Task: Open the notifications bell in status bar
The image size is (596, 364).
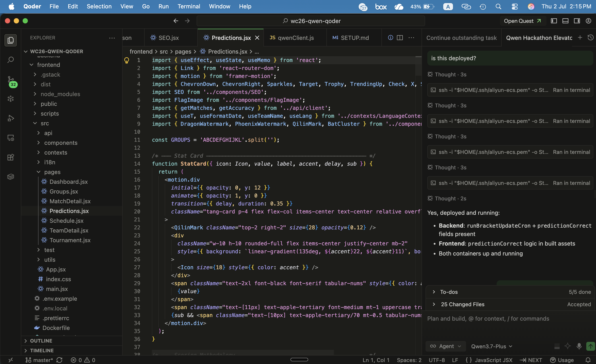Action: (x=588, y=360)
